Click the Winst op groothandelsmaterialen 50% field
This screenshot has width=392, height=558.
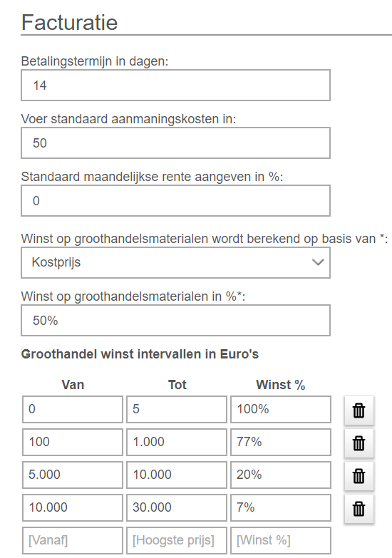click(x=175, y=320)
